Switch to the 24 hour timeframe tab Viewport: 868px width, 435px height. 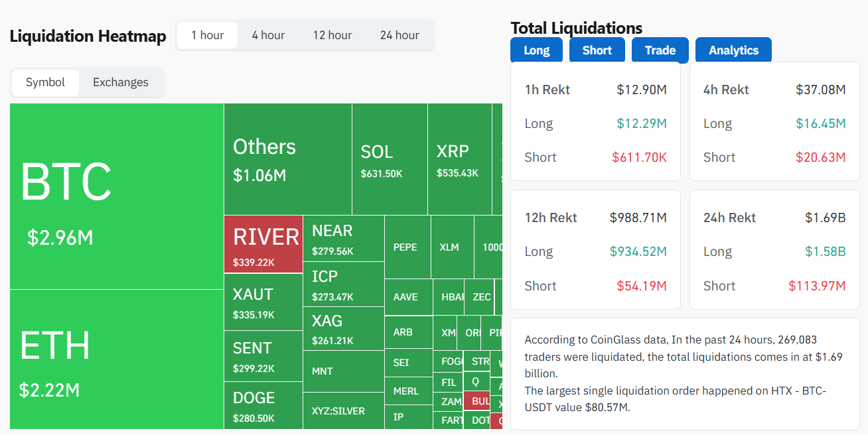pyautogui.click(x=399, y=35)
